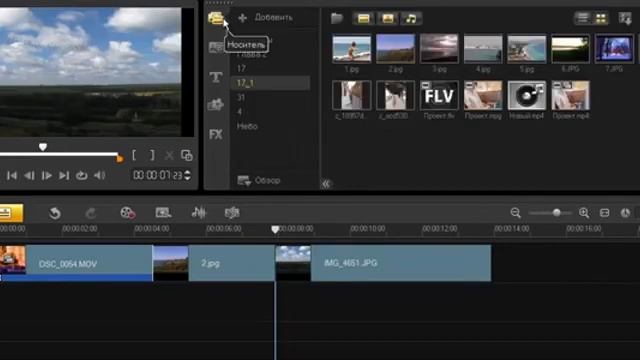Click the timeline ruler playhead marker
This screenshot has width=640, height=360.
275,229
